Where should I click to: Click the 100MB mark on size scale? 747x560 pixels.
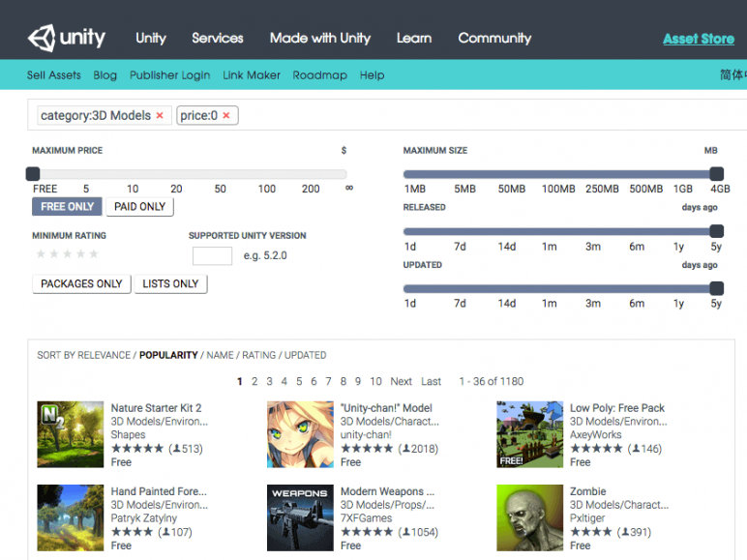[x=558, y=189]
